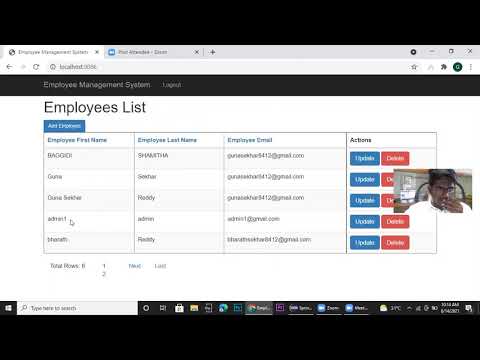Click the Logout link
Image resolution: width=480 pixels, height=360 pixels.
[172, 85]
